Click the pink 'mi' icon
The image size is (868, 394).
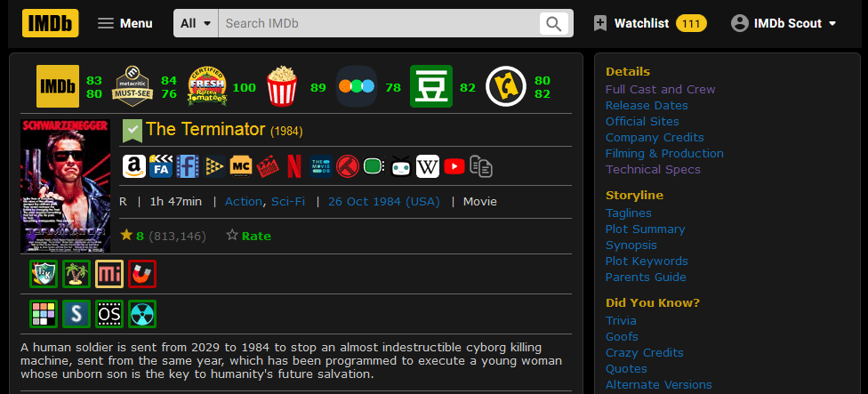pyautogui.click(x=109, y=273)
